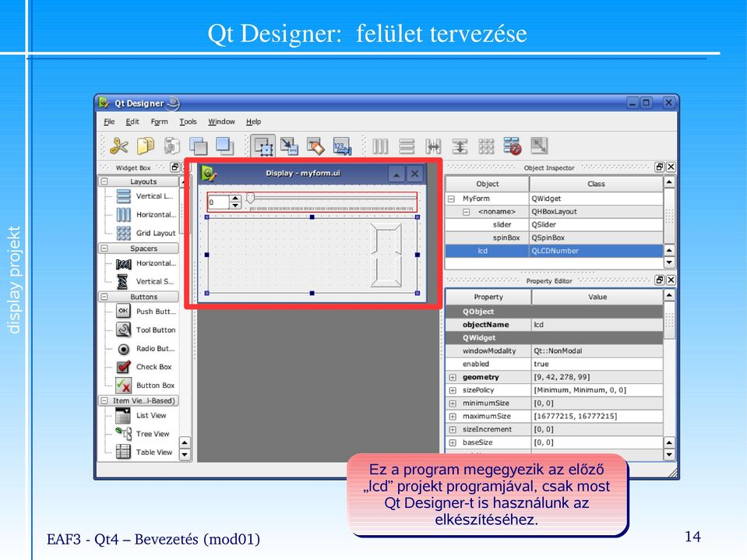This screenshot has width=747, height=560.
Task: Pick the Tool Button widget icon
Action: (123, 329)
